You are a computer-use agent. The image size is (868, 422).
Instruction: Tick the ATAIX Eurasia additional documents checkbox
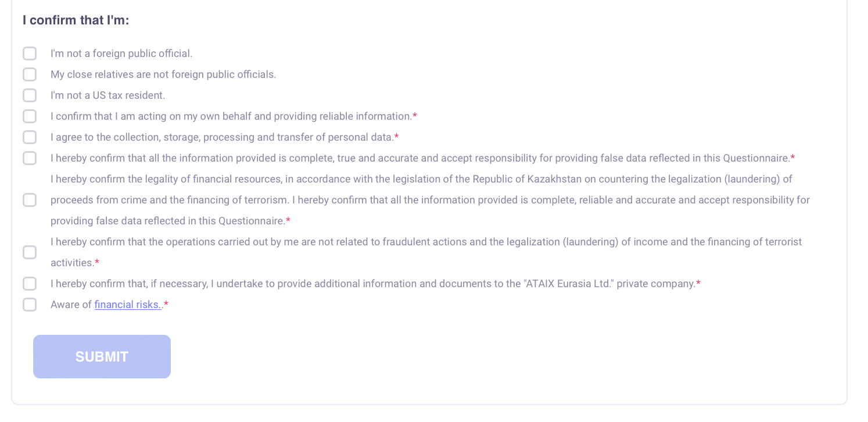tap(30, 284)
